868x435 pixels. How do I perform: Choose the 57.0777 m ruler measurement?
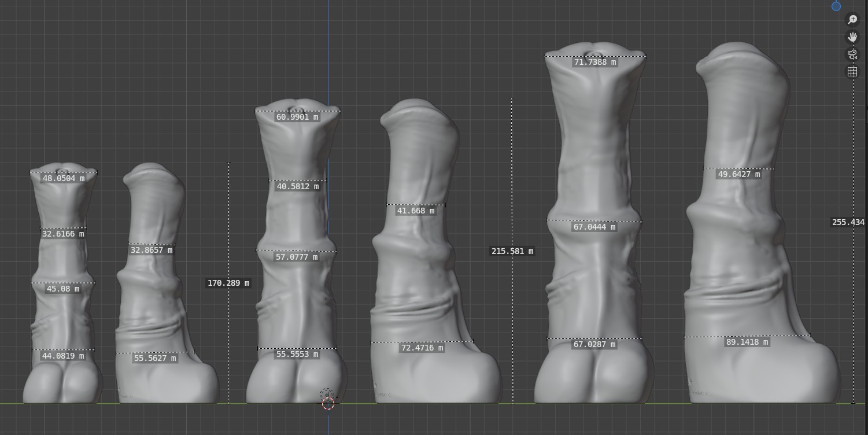click(297, 257)
